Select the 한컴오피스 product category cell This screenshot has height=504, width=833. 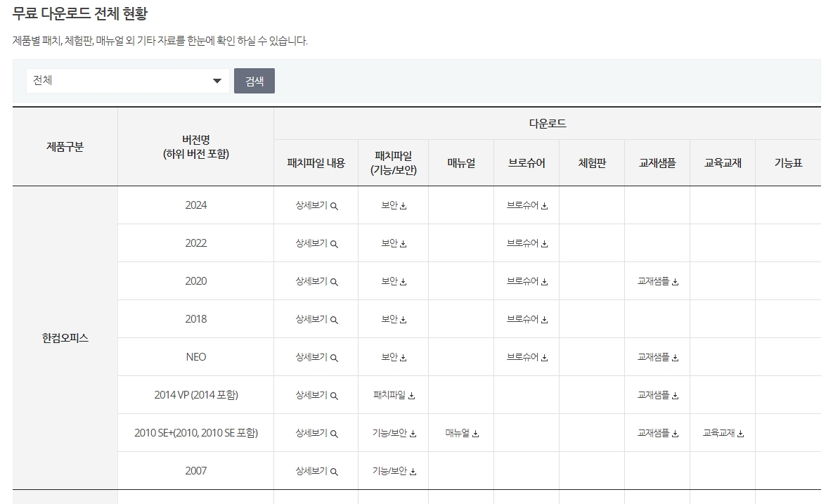click(x=65, y=338)
